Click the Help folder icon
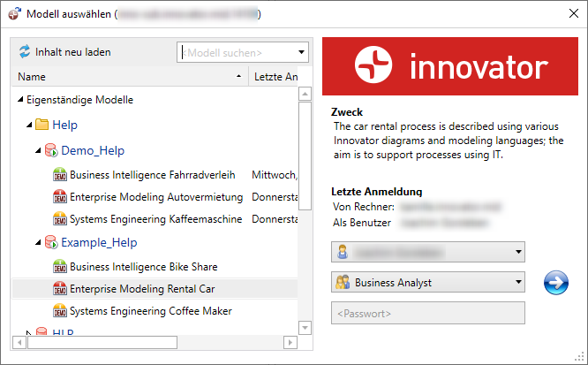Screen dimensions: 588x365 41,125
